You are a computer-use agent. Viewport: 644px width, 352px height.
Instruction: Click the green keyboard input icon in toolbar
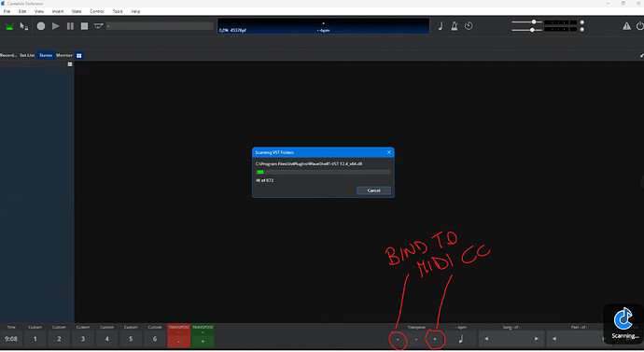(x=9, y=26)
